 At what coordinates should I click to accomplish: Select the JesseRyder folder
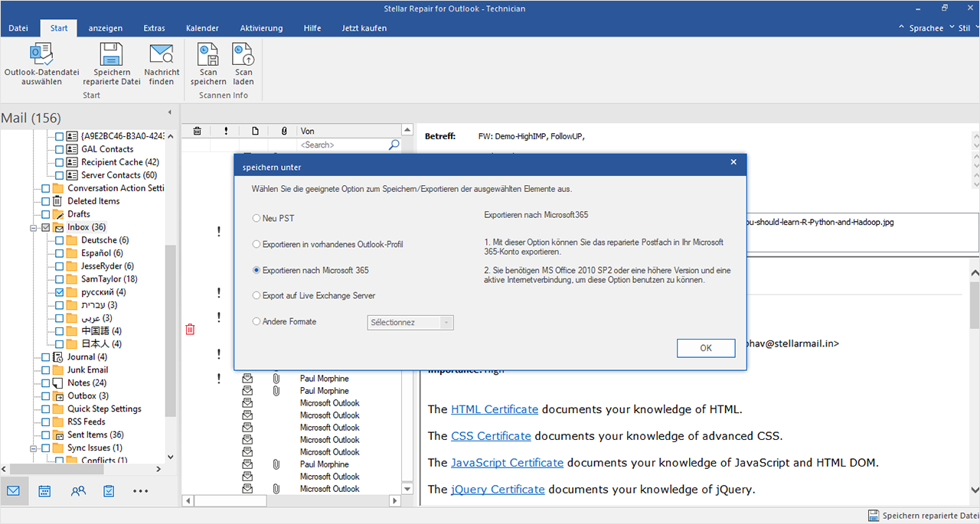point(107,266)
